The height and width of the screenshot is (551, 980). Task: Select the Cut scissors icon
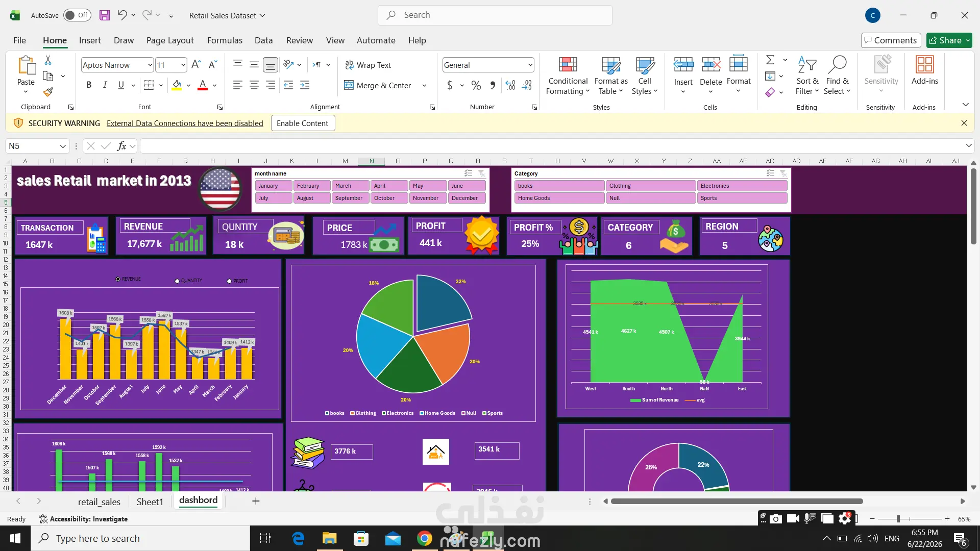48,60
